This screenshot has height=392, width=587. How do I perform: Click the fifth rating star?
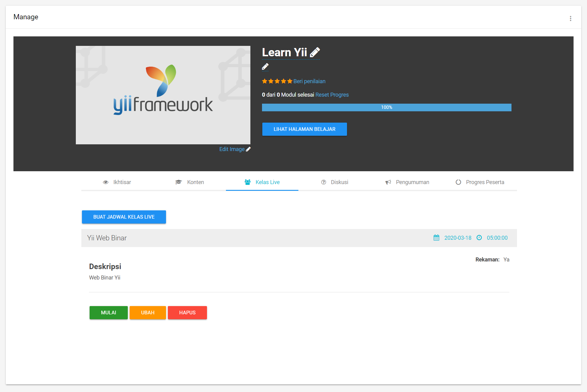[290, 81]
